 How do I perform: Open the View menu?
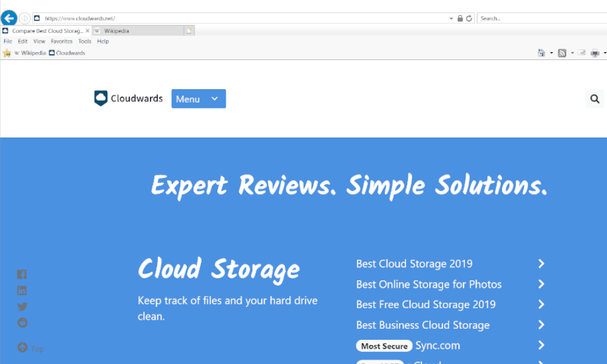[x=39, y=41]
